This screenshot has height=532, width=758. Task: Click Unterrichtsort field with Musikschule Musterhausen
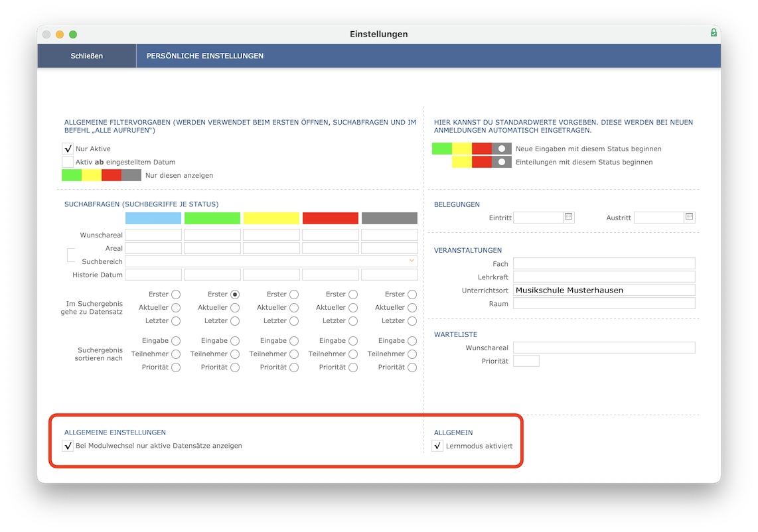(604, 290)
